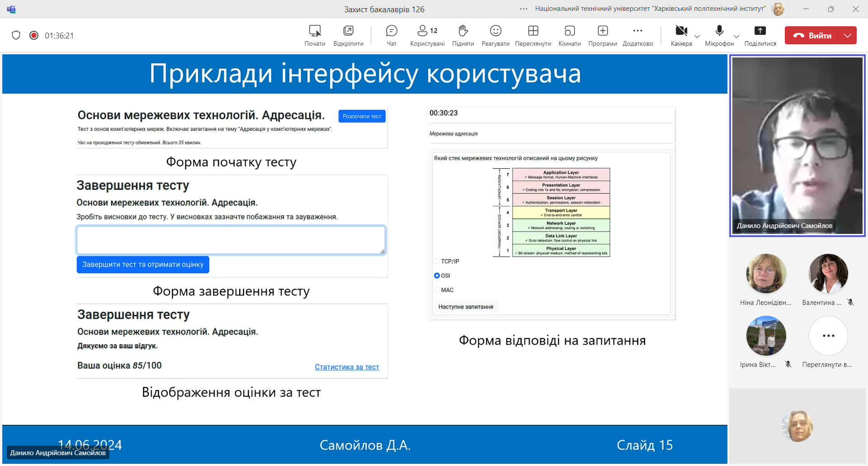Toggle the microphone mute

(x=719, y=35)
